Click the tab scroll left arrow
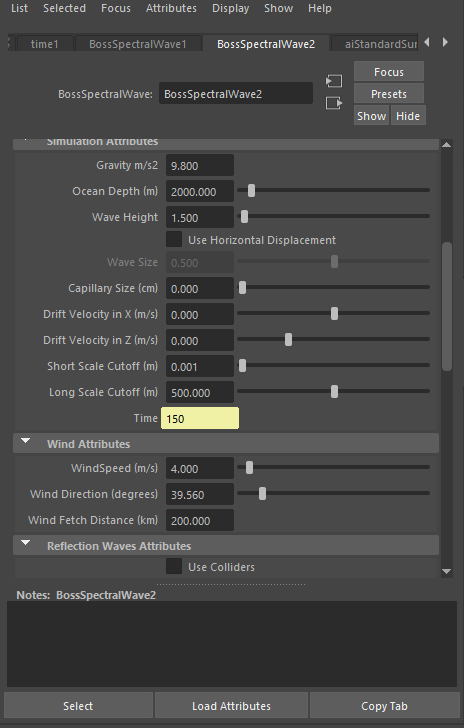 pos(427,42)
